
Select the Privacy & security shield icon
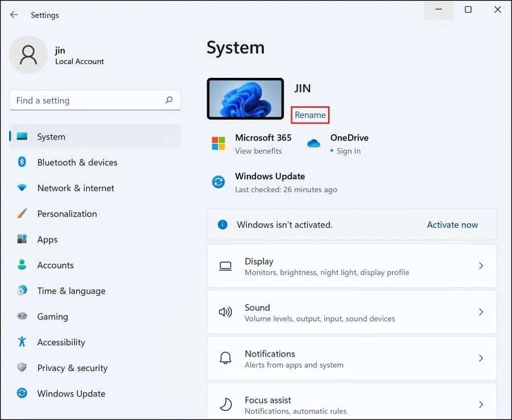(x=22, y=368)
